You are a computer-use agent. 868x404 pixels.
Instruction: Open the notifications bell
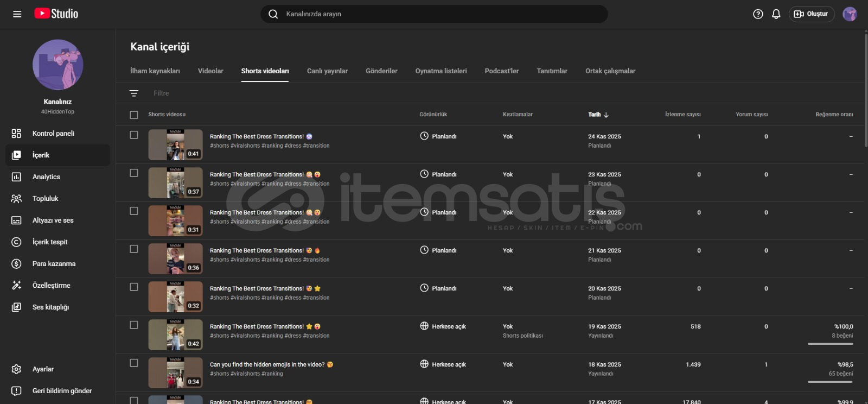click(776, 14)
